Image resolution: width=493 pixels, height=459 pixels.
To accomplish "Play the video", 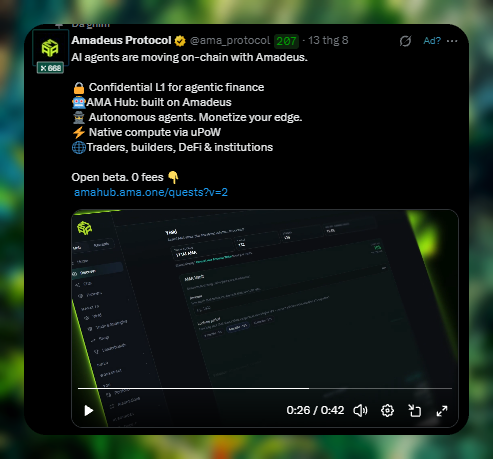I will [x=88, y=411].
